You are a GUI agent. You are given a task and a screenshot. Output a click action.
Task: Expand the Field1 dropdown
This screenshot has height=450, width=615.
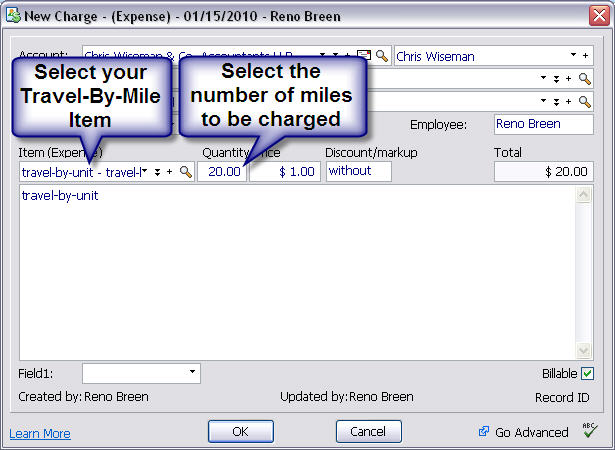coord(192,373)
